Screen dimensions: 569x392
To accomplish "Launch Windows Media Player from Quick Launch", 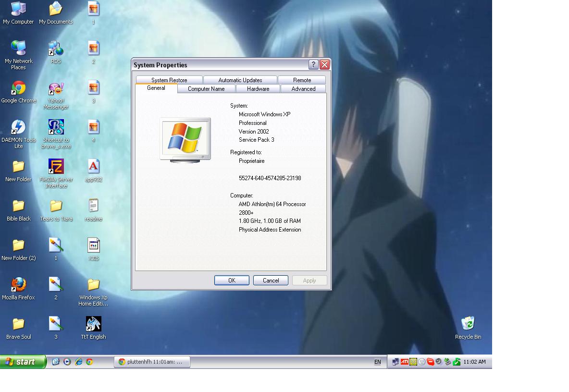I will pos(67,362).
